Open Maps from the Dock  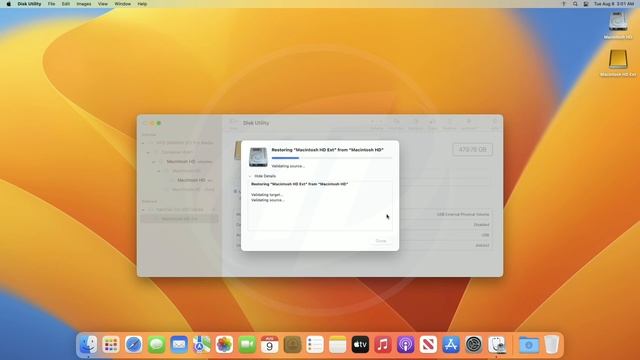(x=202, y=345)
